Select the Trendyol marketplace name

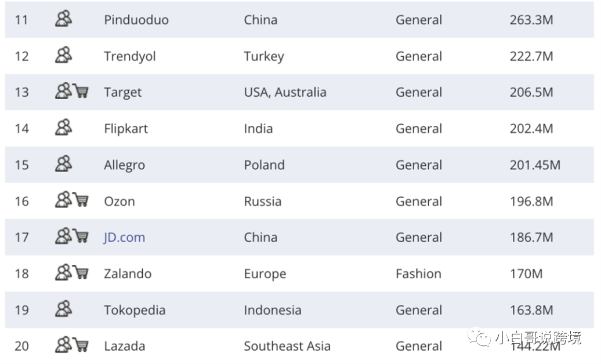pos(129,56)
